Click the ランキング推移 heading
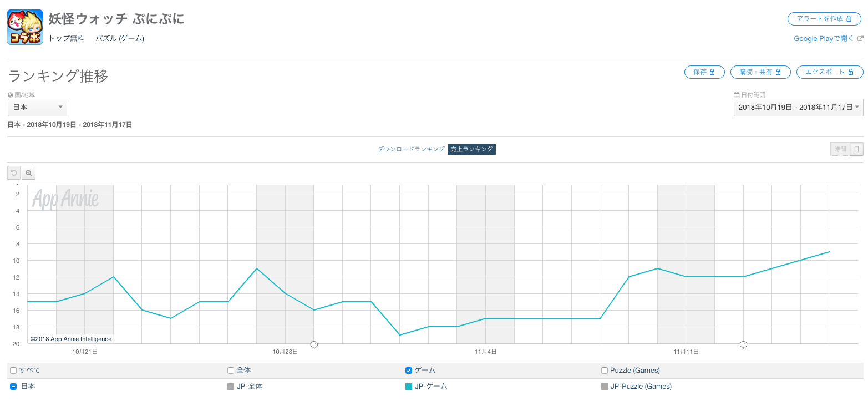Image resolution: width=868 pixels, height=406 pixels. tap(58, 76)
